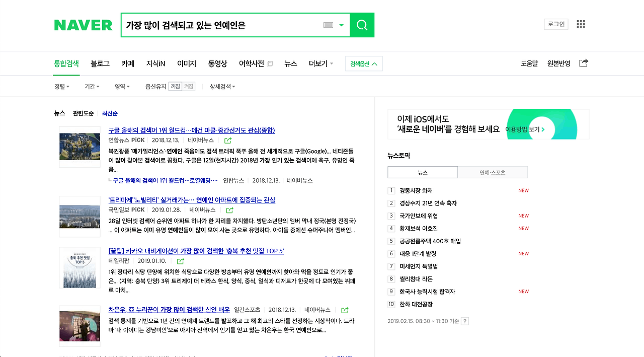
Task: Sort news results by 관련도순
Action: 83,113
